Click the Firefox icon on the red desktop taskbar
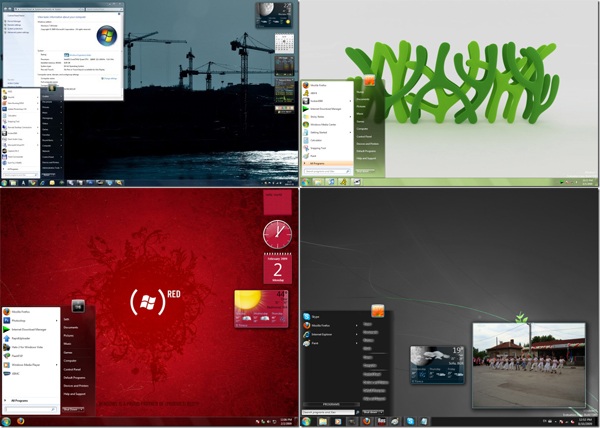The height and width of the screenshot is (428, 600). click(21, 421)
